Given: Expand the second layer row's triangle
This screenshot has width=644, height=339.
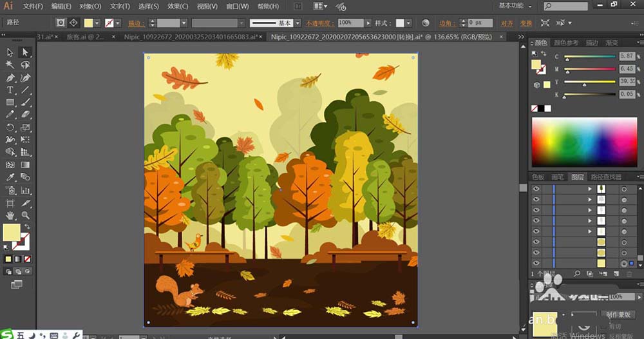Looking at the screenshot, I should (590, 200).
